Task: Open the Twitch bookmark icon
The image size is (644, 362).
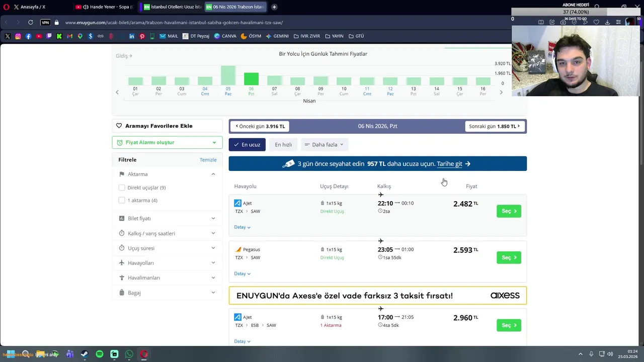Action: (49, 36)
